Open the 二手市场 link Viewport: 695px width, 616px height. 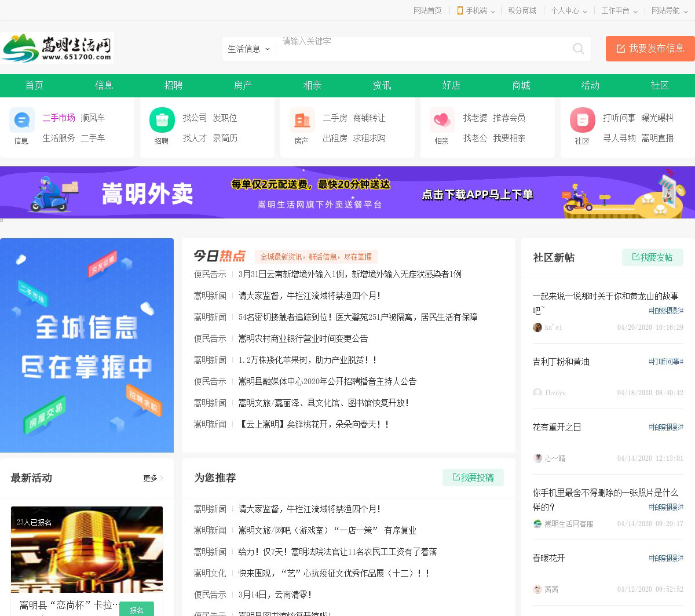[x=58, y=118]
